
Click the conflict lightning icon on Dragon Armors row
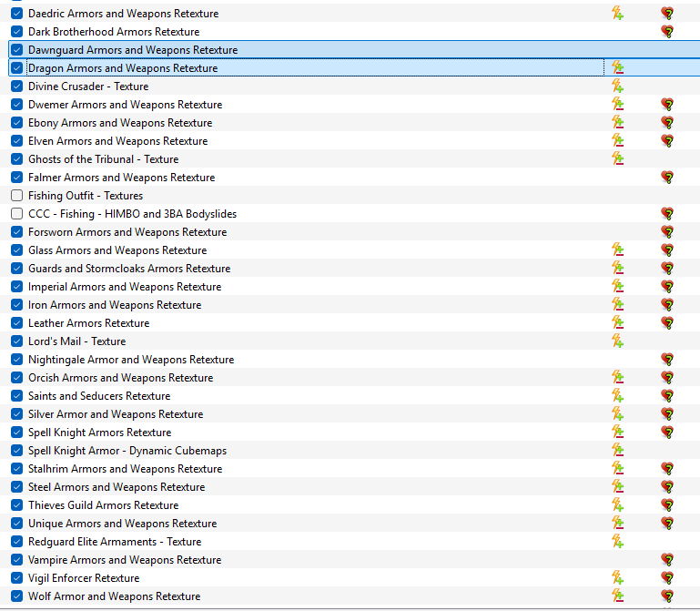click(617, 68)
